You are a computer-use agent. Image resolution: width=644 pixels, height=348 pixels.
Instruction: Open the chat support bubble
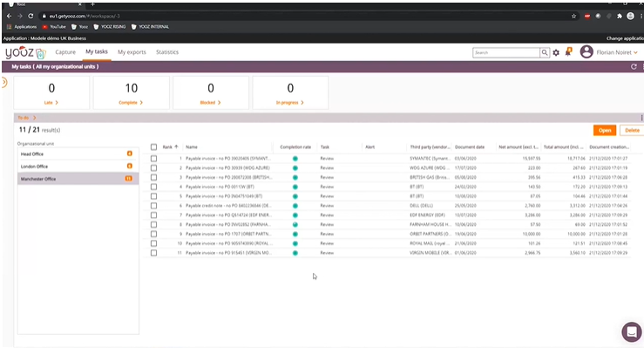632,331
